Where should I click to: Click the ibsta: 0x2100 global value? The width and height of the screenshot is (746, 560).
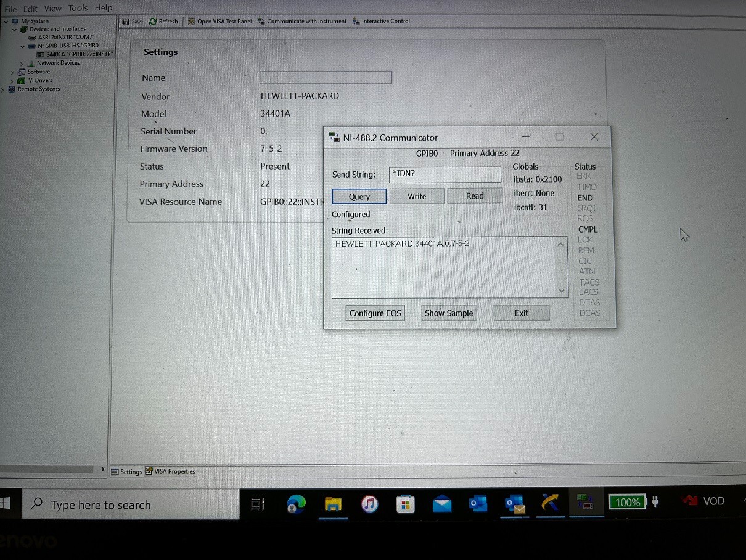coord(538,179)
